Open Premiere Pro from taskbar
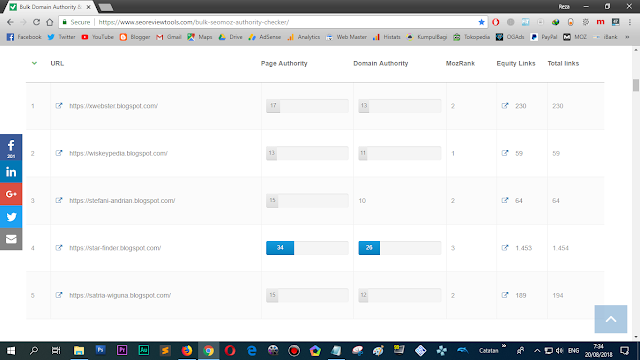The image size is (640, 360). 122,351
